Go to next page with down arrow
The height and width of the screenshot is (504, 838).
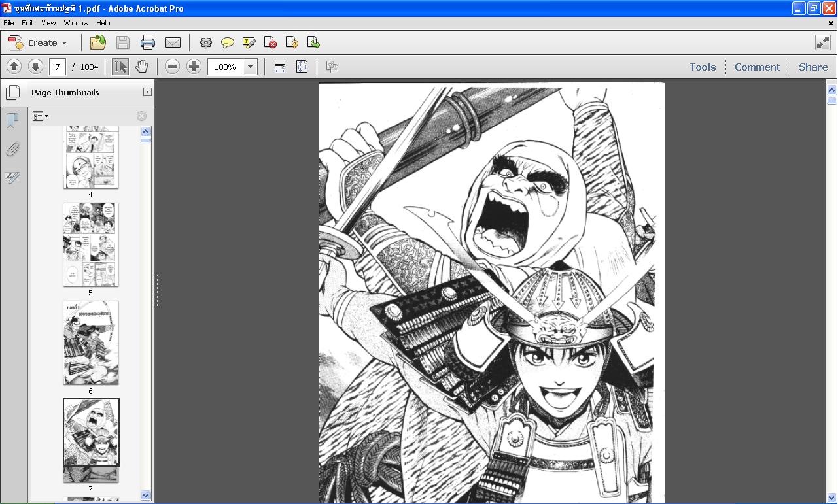35,66
